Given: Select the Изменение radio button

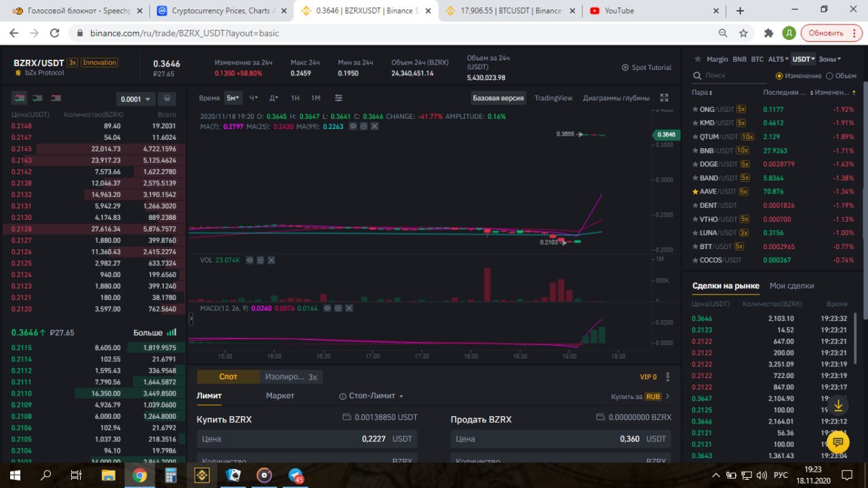Looking at the screenshot, I should point(779,76).
